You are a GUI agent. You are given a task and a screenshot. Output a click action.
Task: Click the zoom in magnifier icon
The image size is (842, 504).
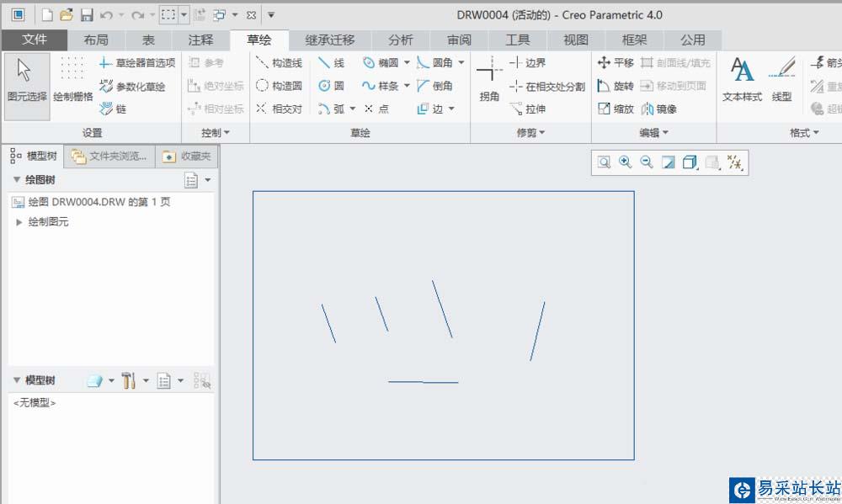tap(626, 162)
